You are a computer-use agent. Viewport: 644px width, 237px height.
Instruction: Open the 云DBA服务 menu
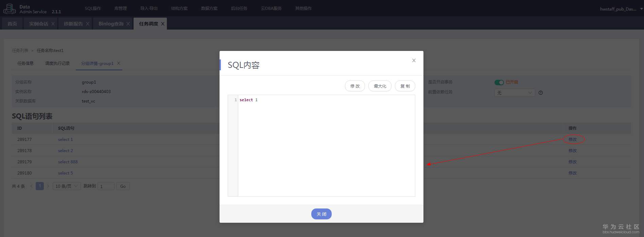271,8
